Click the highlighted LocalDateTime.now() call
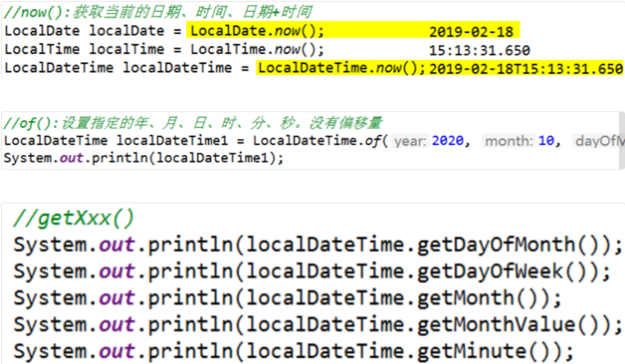The height and width of the screenshot is (364, 625). [341, 68]
